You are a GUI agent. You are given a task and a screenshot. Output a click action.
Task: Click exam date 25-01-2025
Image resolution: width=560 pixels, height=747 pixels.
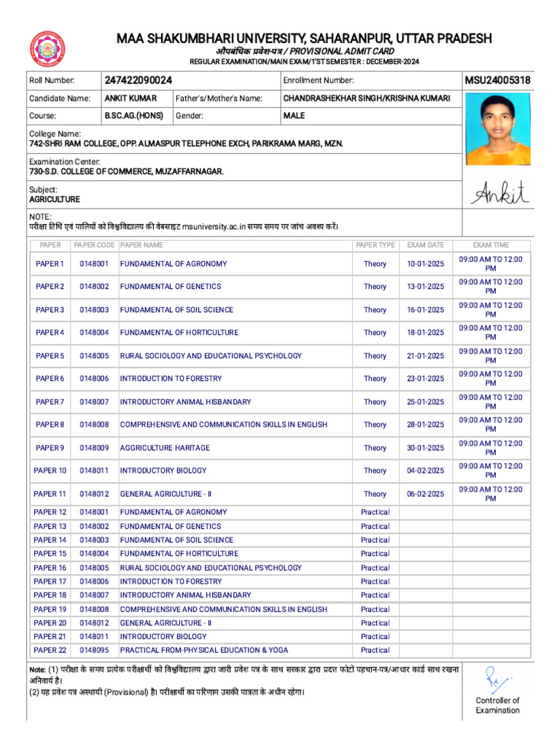tap(425, 402)
